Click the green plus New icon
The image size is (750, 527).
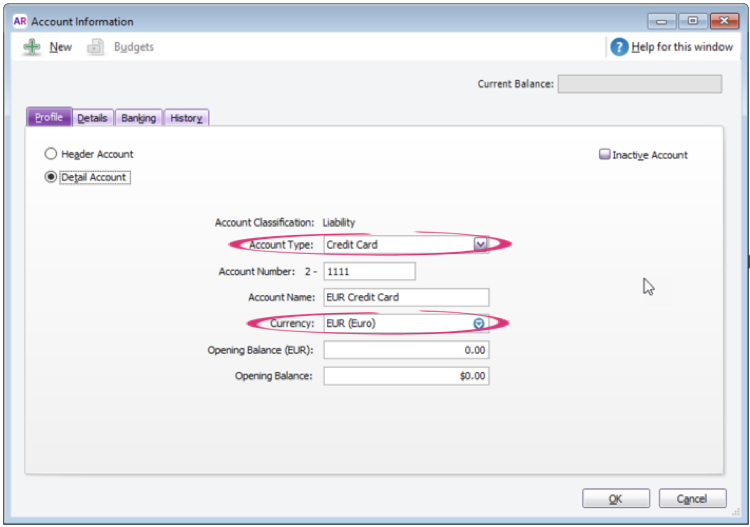coord(33,47)
